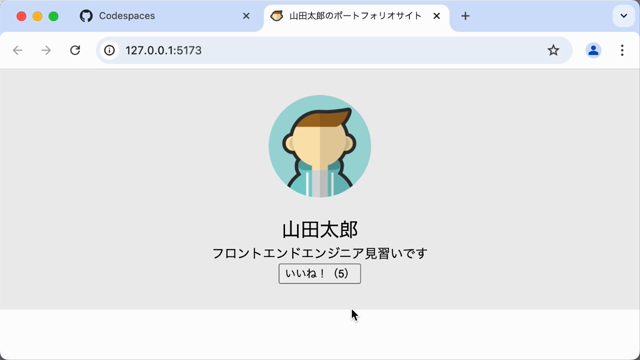Image resolution: width=640 pixels, height=360 pixels.
Task: Go forward with the right arrow
Action: point(46,50)
